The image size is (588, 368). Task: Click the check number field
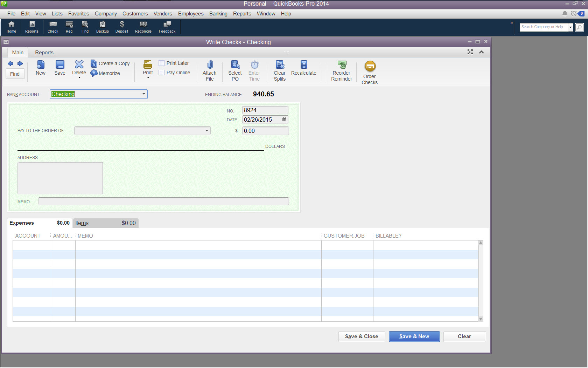click(265, 110)
